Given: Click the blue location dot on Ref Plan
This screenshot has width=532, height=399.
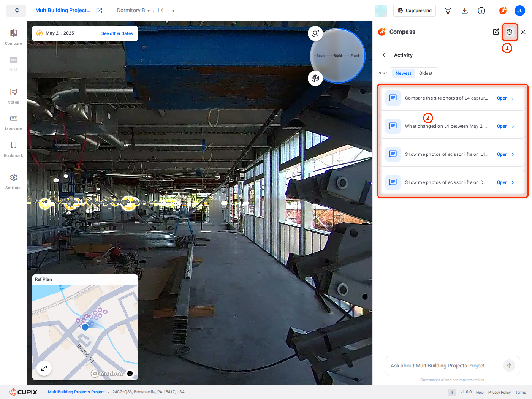Looking at the screenshot, I should pyautogui.click(x=85, y=327).
